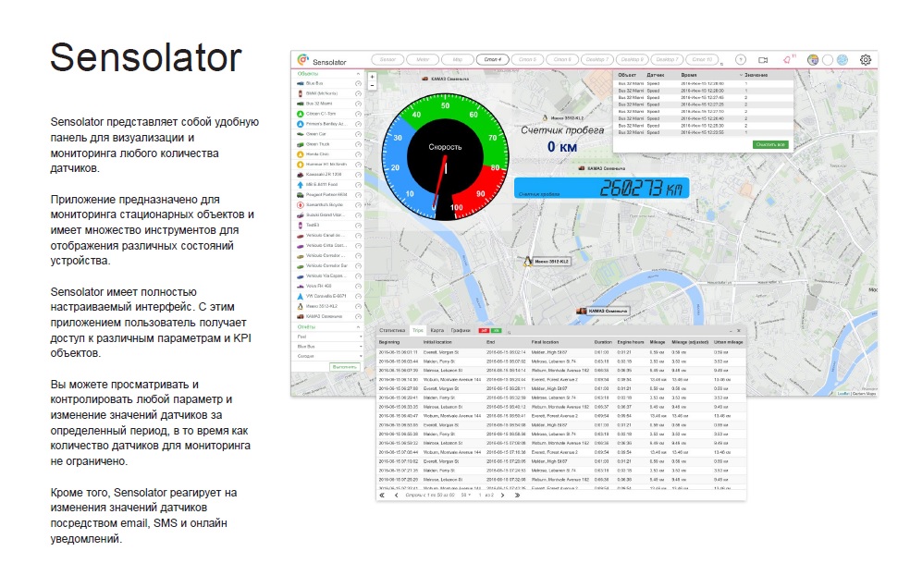Export trips with the green xls icon
Screen dimensions: 910x588
[x=497, y=330]
